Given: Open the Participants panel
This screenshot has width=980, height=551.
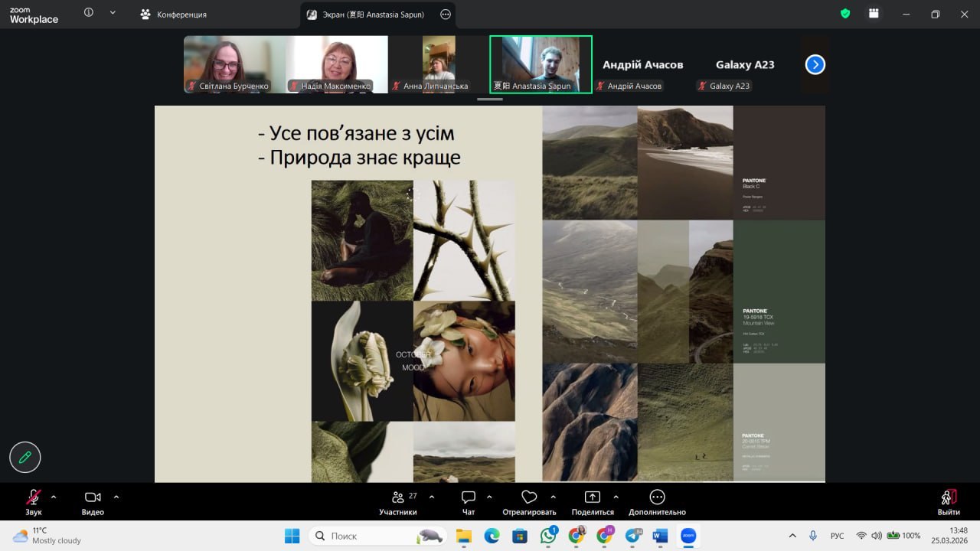Looking at the screenshot, I should tap(398, 502).
